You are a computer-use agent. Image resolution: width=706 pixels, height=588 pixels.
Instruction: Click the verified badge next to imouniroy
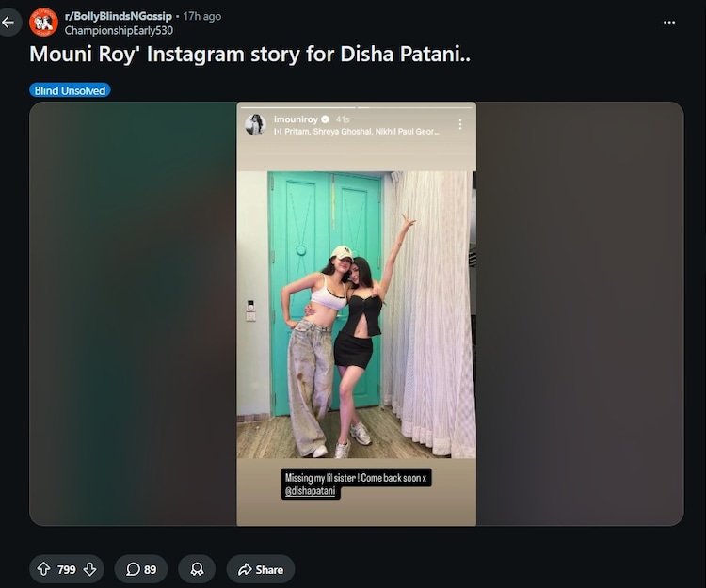pyautogui.click(x=325, y=119)
